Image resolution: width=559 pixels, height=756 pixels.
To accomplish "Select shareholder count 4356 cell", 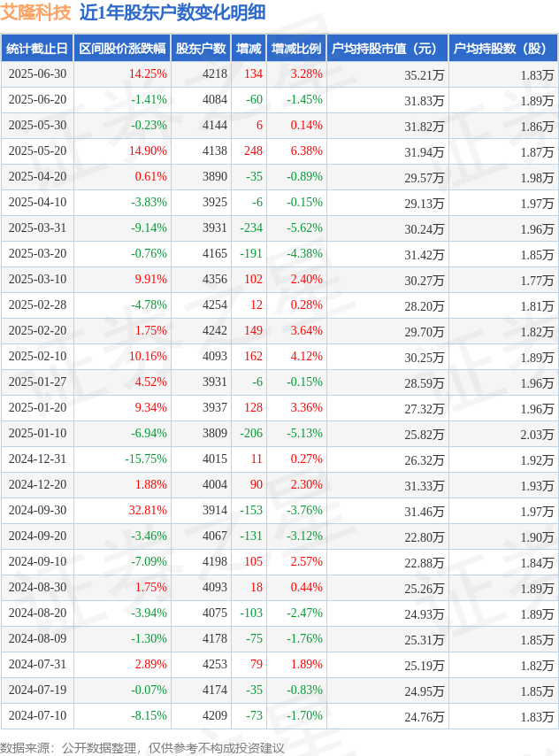I will [x=214, y=279].
